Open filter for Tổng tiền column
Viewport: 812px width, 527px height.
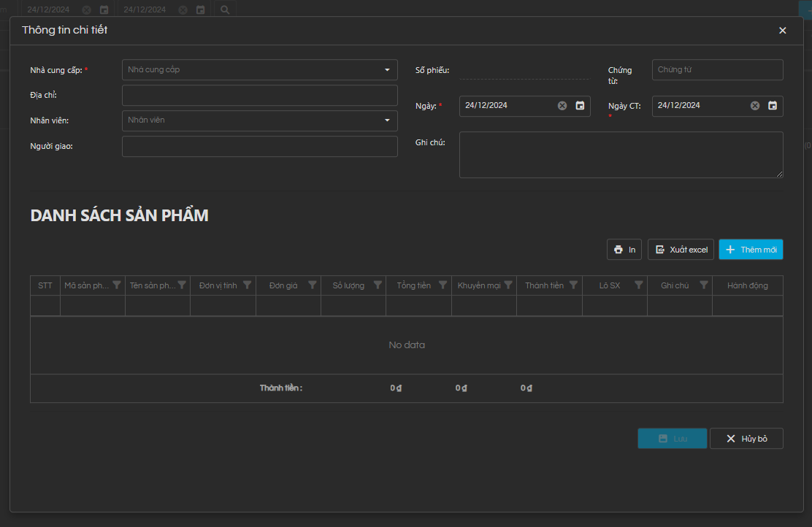pyautogui.click(x=443, y=285)
